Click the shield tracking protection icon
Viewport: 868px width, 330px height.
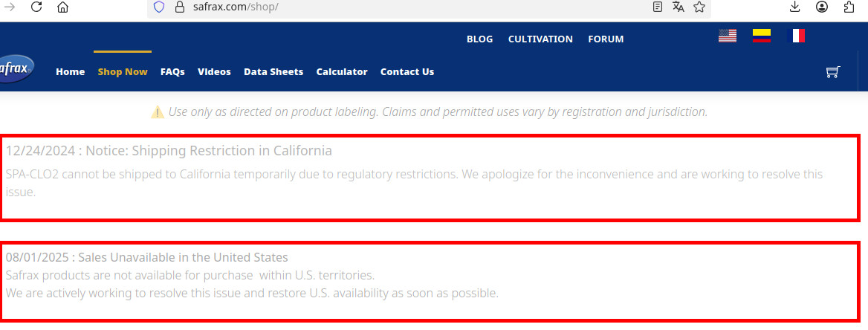pos(159,7)
